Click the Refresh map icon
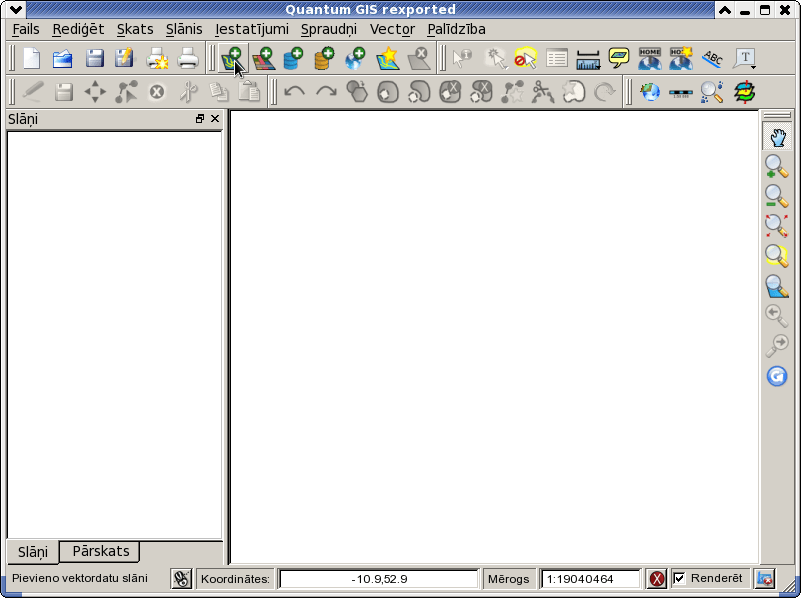This screenshot has height=598, width=801. (776, 376)
